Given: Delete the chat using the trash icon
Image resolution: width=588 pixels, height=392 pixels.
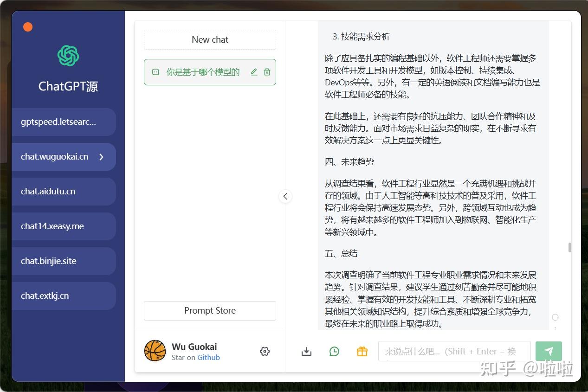Looking at the screenshot, I should pos(267,72).
